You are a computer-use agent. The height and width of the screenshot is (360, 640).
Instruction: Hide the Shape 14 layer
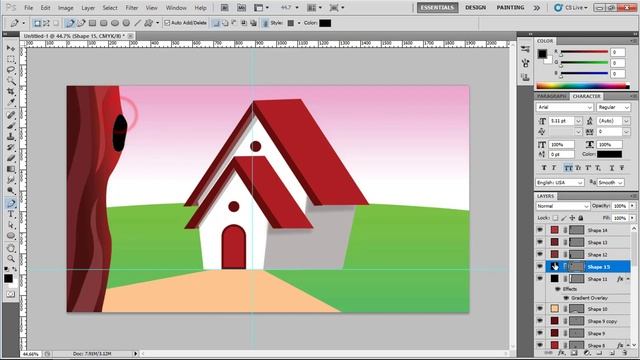[540, 230]
